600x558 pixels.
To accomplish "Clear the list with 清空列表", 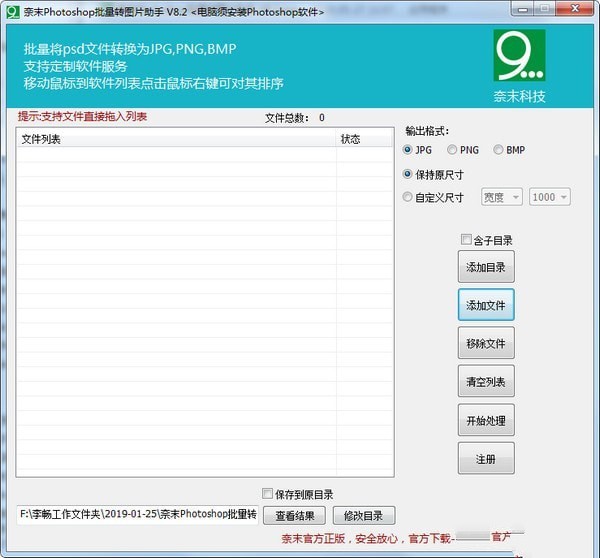I will 486,381.
